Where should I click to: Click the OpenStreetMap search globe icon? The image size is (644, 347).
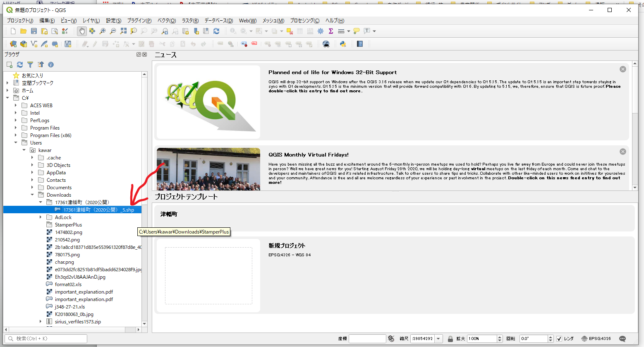click(326, 44)
